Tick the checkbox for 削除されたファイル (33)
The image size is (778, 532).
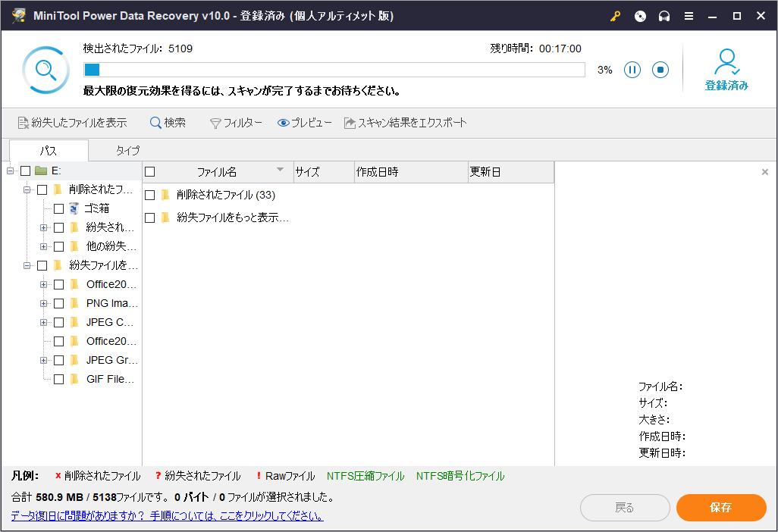(150, 195)
